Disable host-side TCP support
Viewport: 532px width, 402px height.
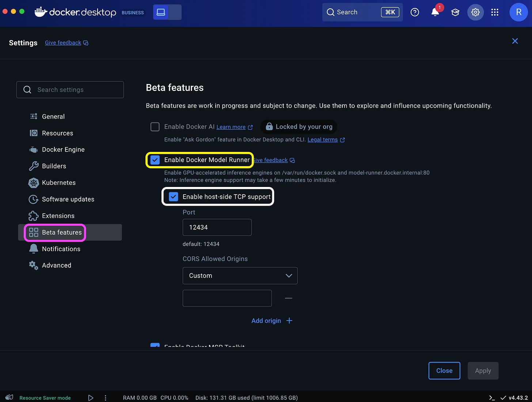173,196
